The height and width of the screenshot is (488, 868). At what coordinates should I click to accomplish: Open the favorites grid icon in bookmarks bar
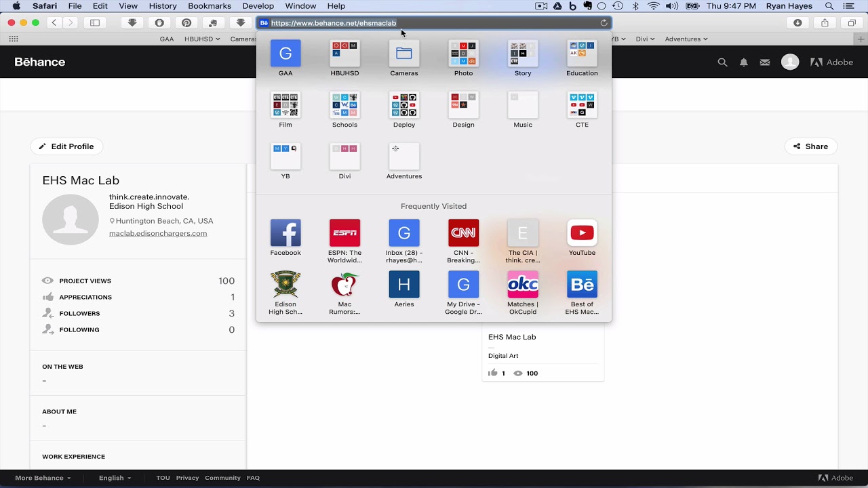[14, 39]
